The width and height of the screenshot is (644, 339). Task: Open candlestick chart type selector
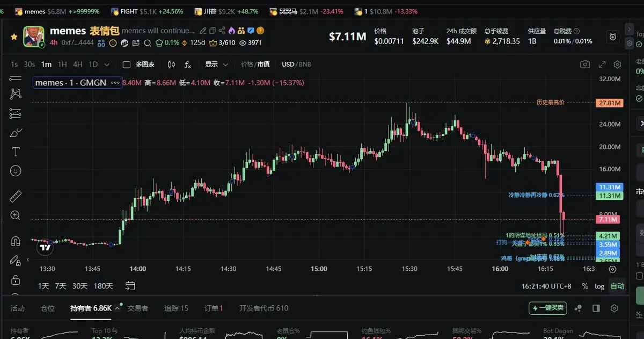click(172, 64)
